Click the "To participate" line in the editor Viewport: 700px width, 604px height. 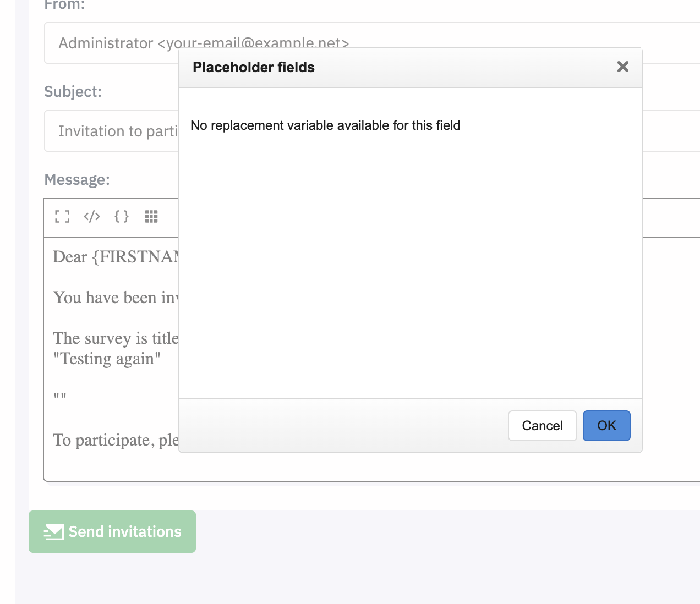point(116,440)
